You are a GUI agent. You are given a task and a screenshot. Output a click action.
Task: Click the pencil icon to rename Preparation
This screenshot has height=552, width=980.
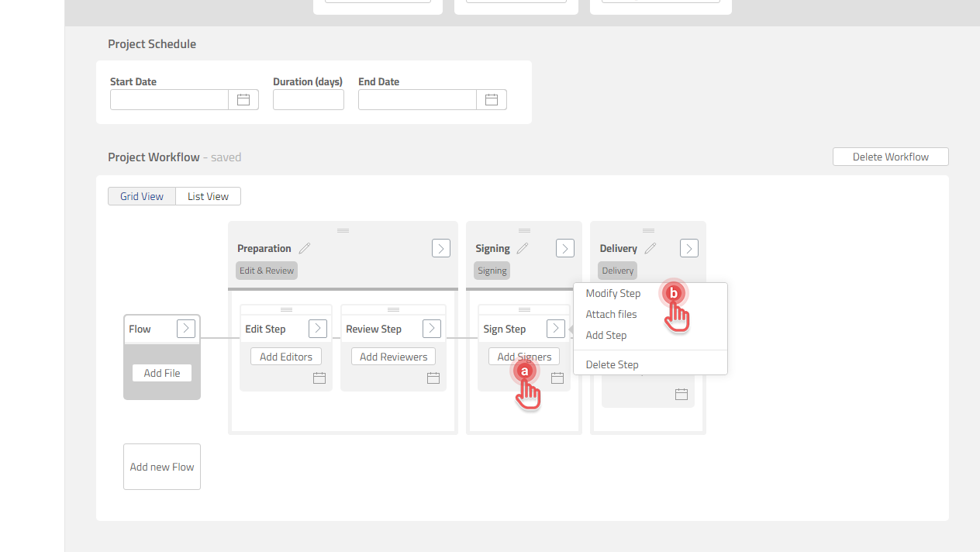coord(304,247)
